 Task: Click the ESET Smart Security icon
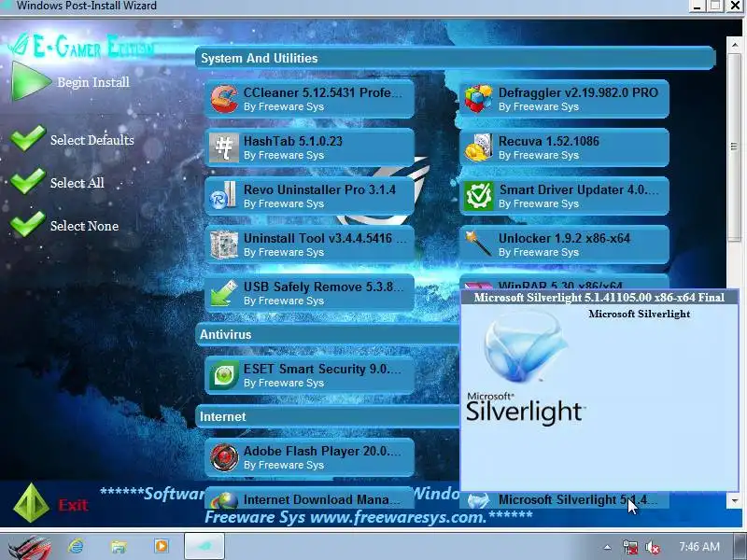(224, 375)
